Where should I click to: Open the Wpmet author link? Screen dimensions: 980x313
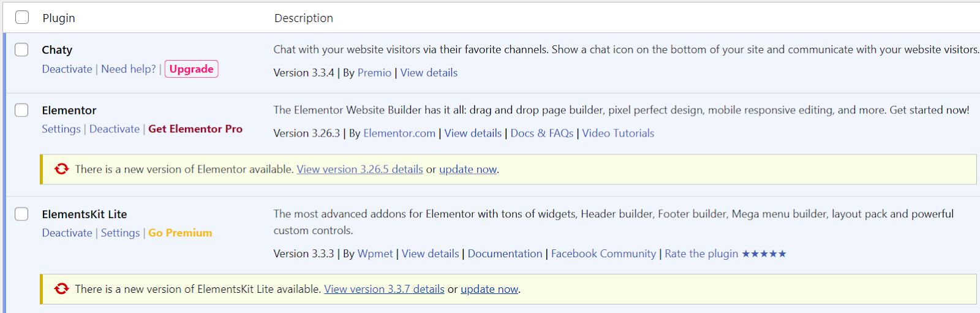[x=375, y=254]
